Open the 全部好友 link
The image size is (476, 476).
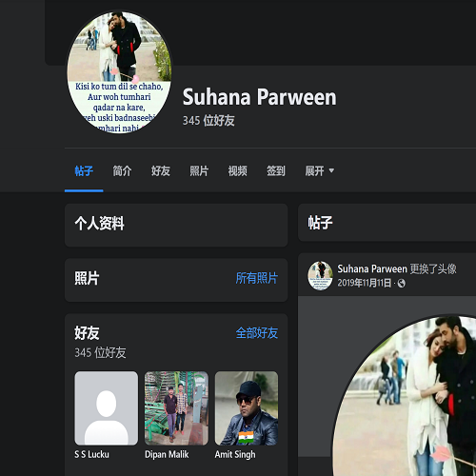(x=257, y=333)
